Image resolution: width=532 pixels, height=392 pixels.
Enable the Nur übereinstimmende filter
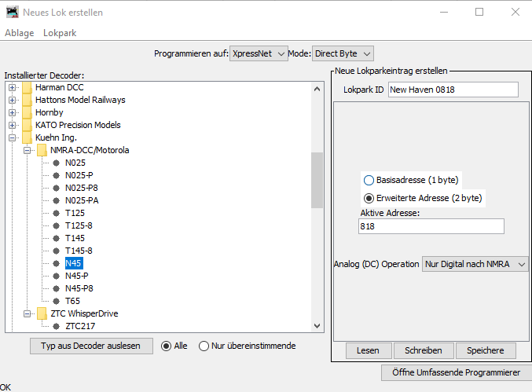coord(204,346)
